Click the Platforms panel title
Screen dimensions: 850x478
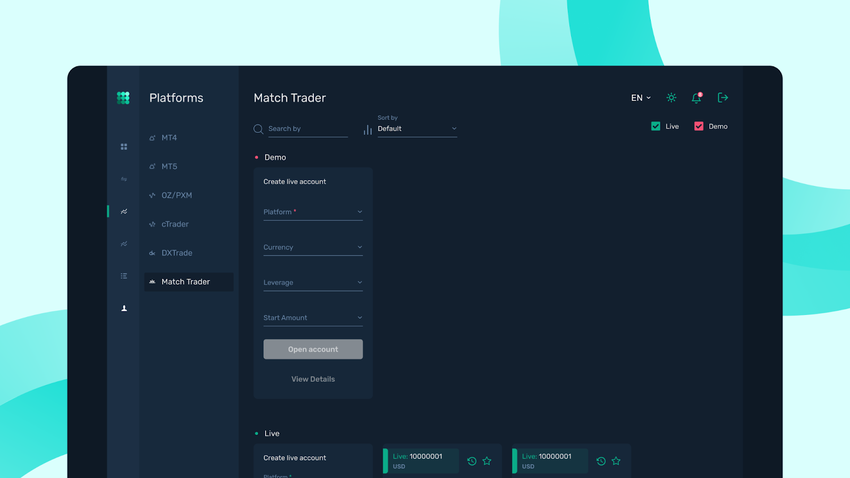pos(176,98)
